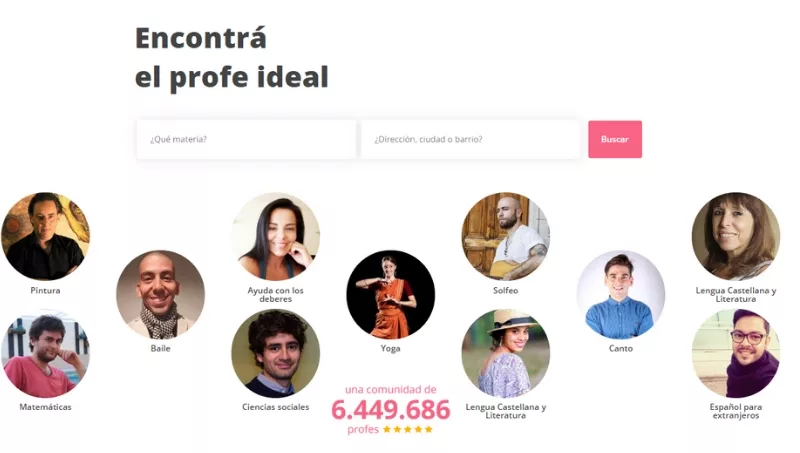
Task: Open the Solfeo guitarist profile photo
Action: 506,236
